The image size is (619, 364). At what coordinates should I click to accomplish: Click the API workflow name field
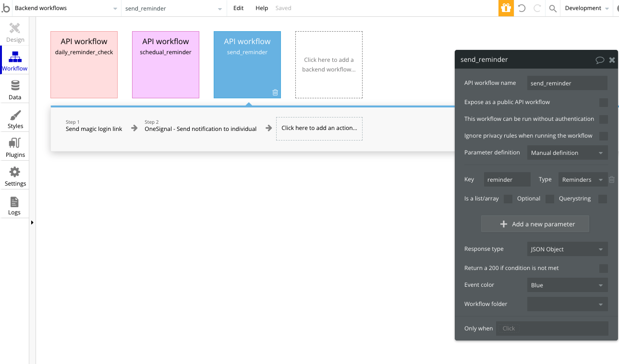click(567, 83)
